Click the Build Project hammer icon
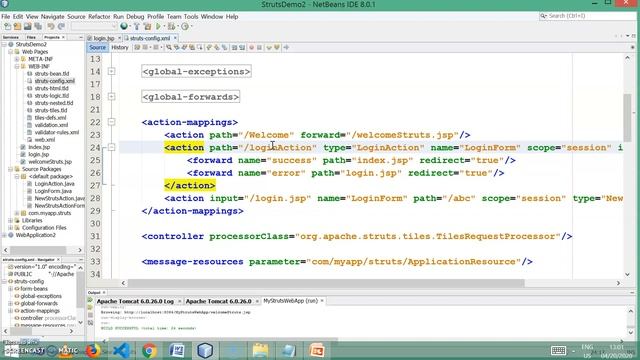The width and height of the screenshot is (640, 360). 137,27
